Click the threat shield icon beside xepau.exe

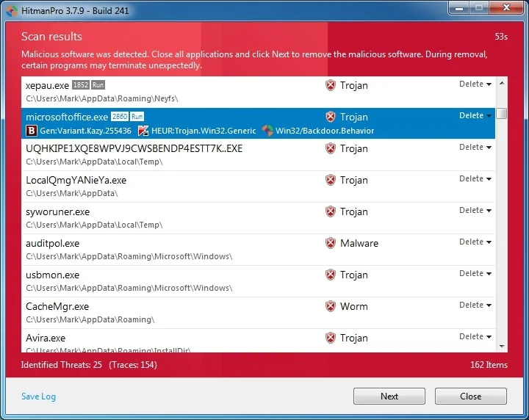(x=331, y=85)
